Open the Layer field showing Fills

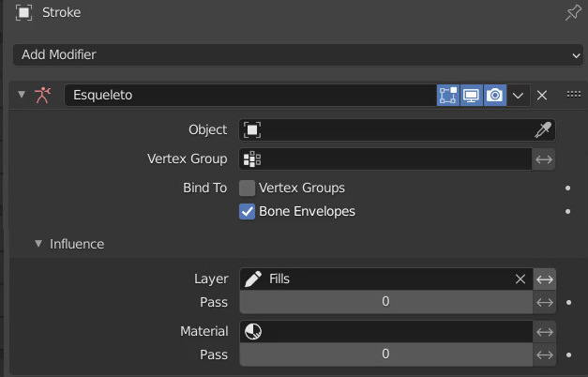pyautogui.click(x=386, y=279)
